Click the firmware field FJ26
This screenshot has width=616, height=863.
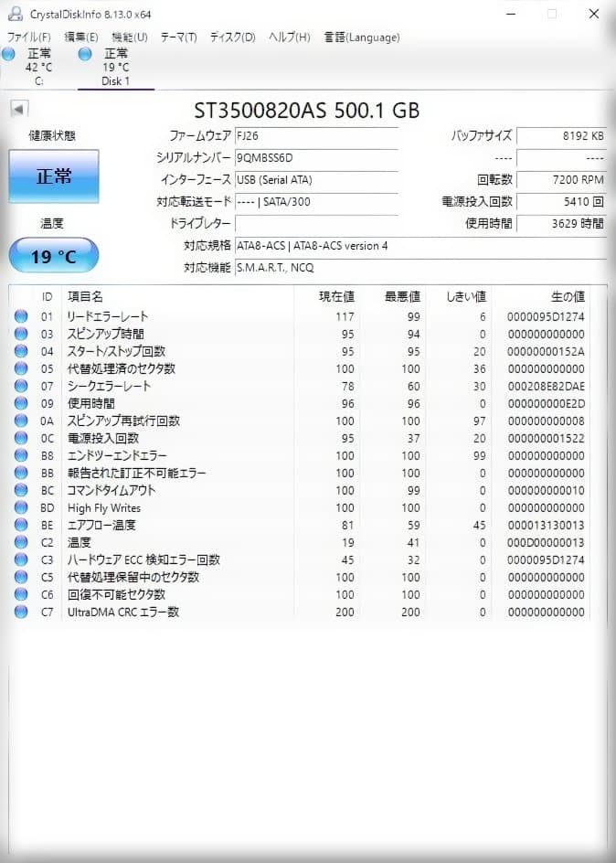(316, 135)
